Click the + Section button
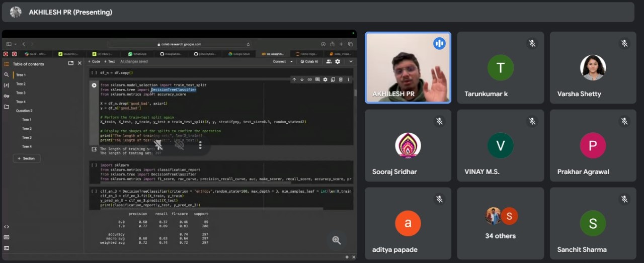The image size is (644, 263). coord(27,158)
